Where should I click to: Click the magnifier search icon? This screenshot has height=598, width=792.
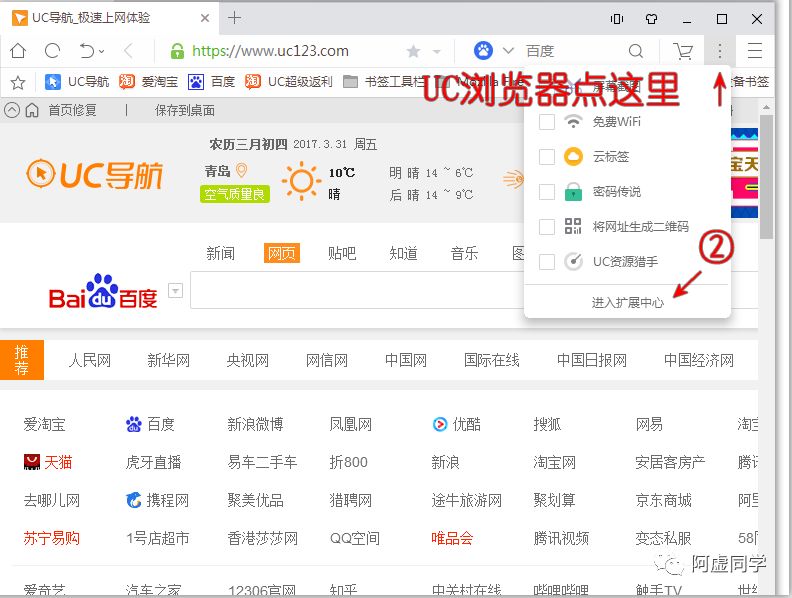pyautogui.click(x=636, y=51)
